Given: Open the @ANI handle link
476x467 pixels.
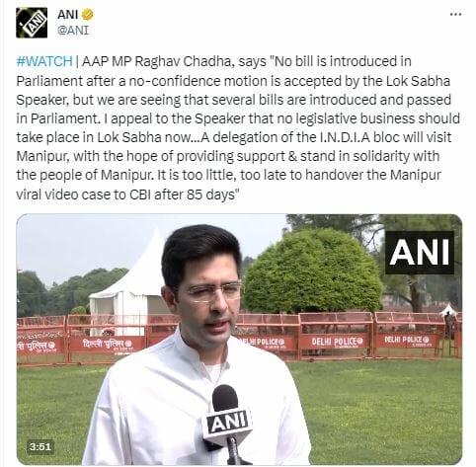Looking at the screenshot, I should click(x=73, y=31).
